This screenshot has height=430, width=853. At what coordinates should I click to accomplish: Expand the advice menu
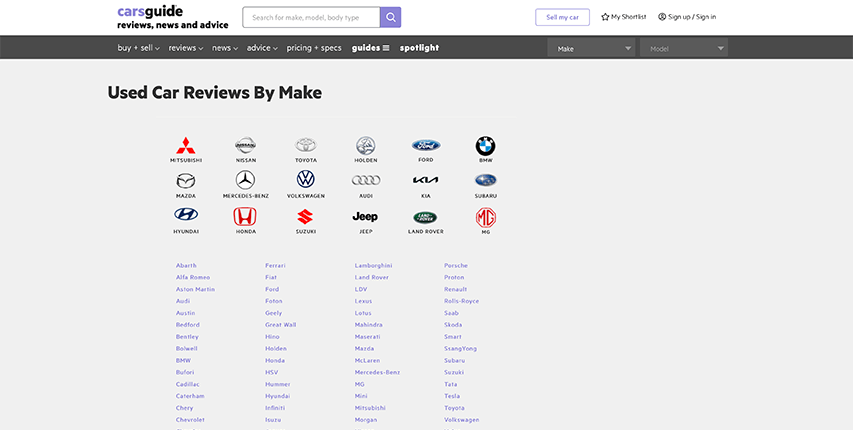point(262,48)
